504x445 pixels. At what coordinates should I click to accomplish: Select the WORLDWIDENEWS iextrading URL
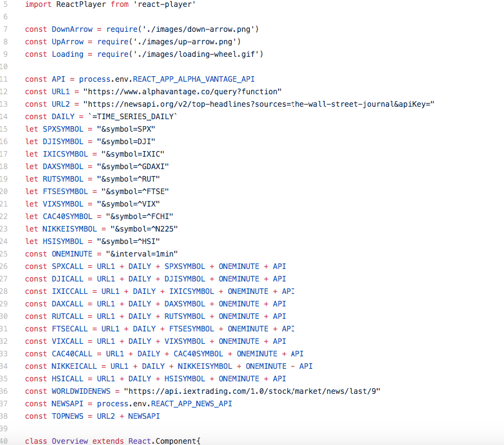[250, 391]
